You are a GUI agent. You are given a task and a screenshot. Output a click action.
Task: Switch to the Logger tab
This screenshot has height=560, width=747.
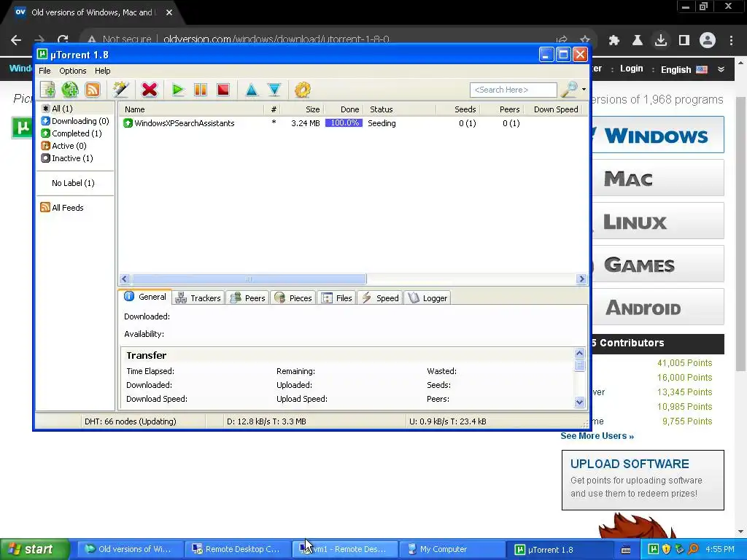[427, 298]
